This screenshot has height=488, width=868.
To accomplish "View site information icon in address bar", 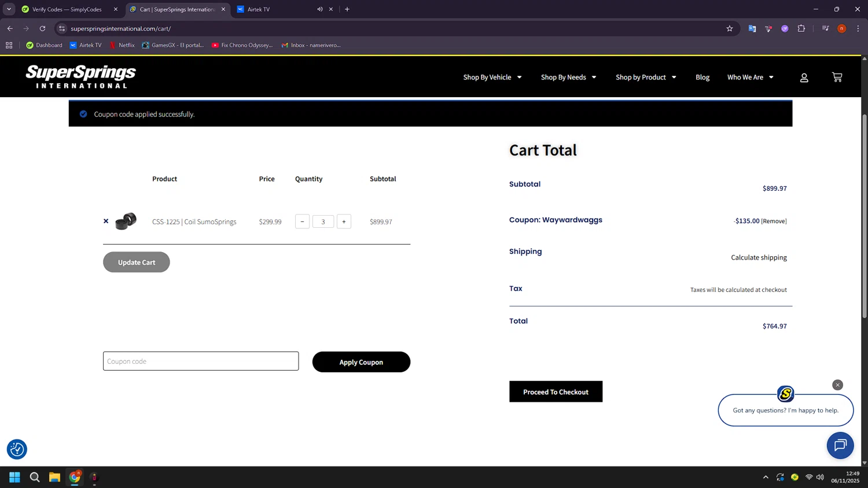I will point(62,28).
